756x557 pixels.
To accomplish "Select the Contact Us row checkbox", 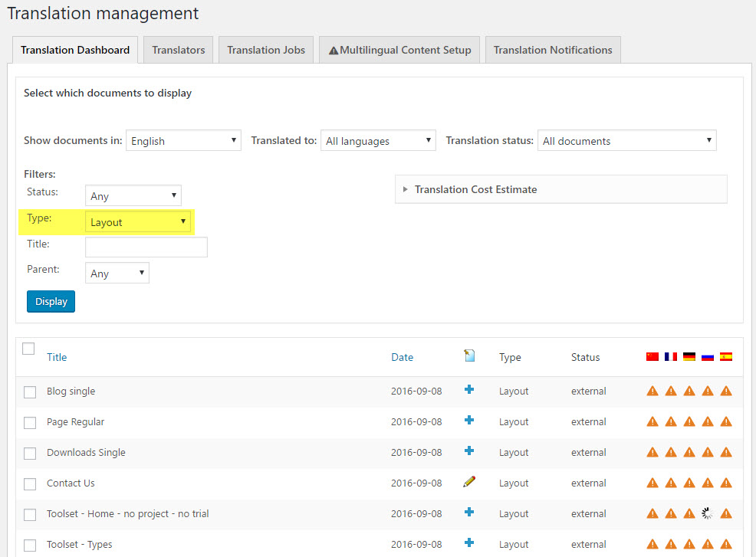I will 30,484.
